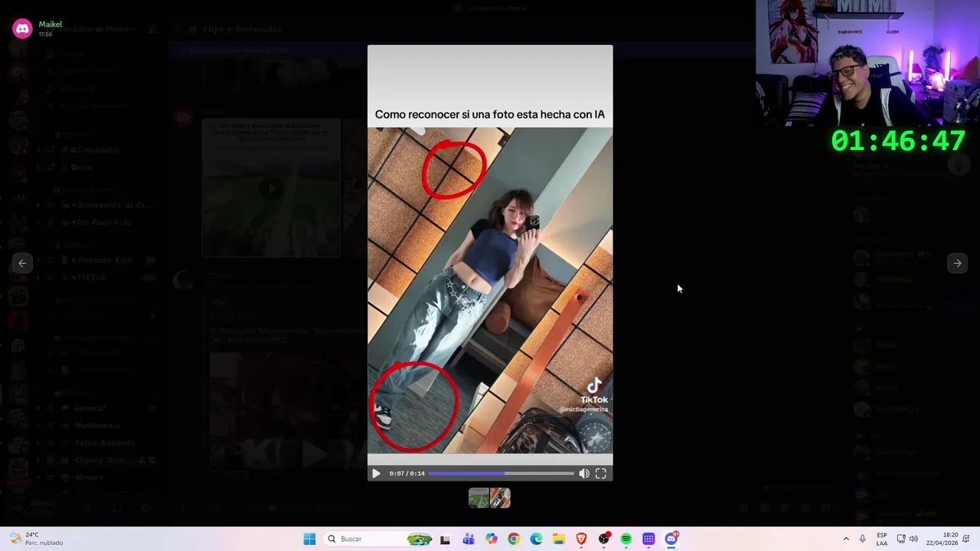Click the 0:07 / 0:14 time readout
This screenshot has height=551, width=980.
pyautogui.click(x=407, y=474)
